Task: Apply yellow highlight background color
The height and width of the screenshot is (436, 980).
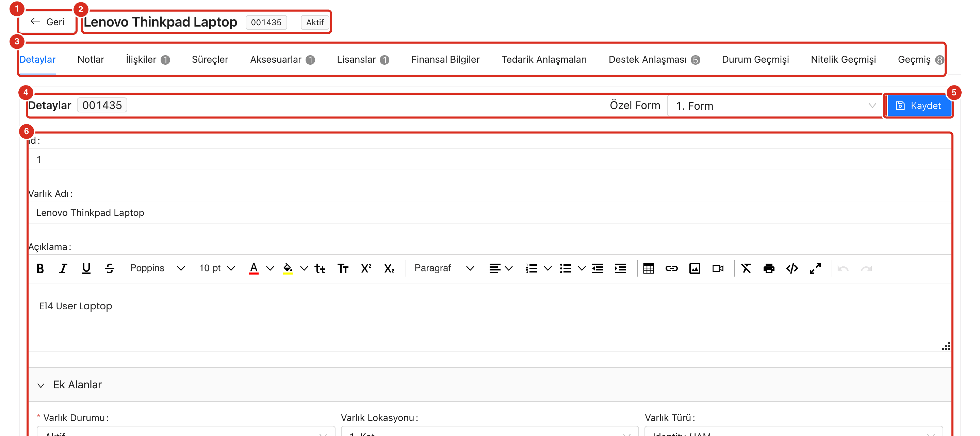Action: coord(288,268)
